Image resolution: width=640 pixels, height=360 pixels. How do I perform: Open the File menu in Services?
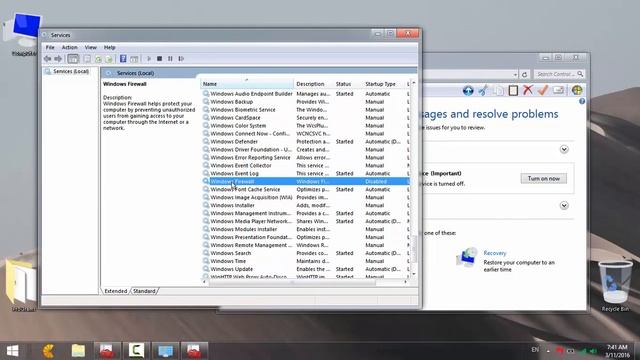(x=50, y=47)
